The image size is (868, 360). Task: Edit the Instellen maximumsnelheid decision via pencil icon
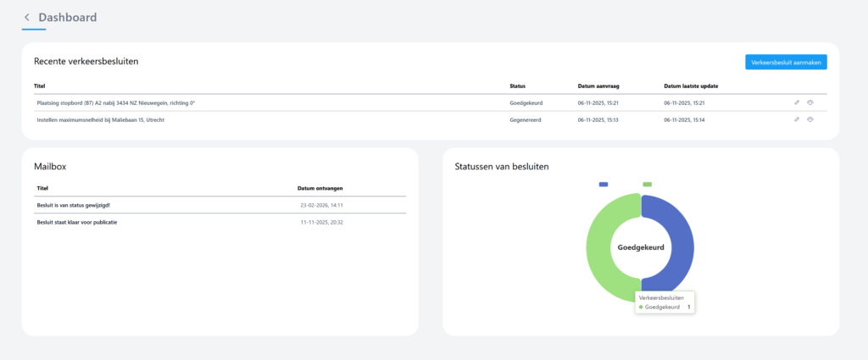pyautogui.click(x=797, y=119)
